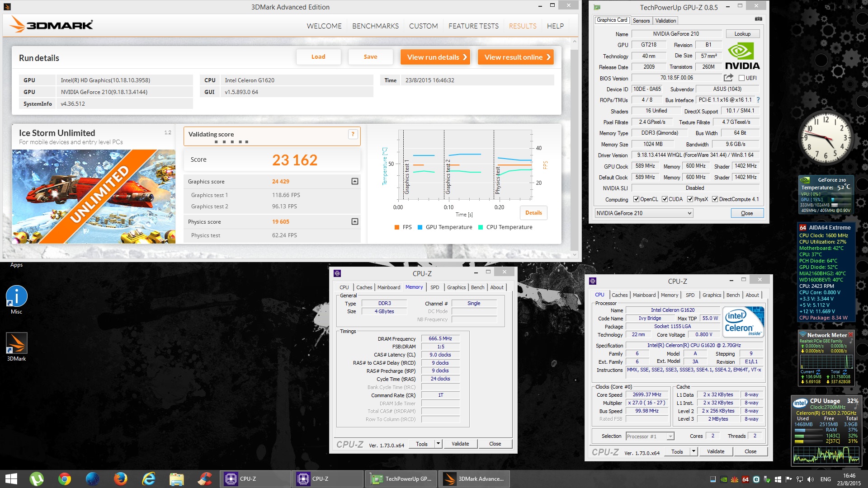Toggle the OpenCL checkbox
The width and height of the screenshot is (868, 488).
tap(636, 199)
